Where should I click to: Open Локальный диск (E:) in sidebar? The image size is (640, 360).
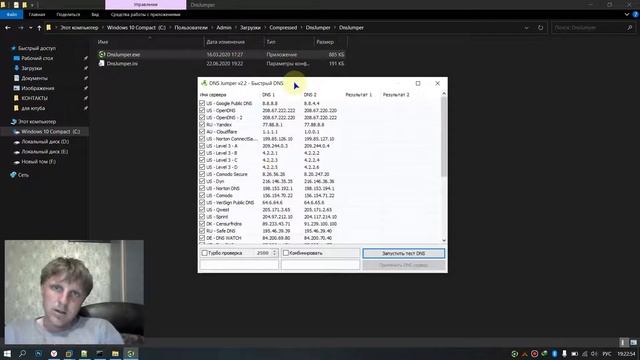coord(44,152)
